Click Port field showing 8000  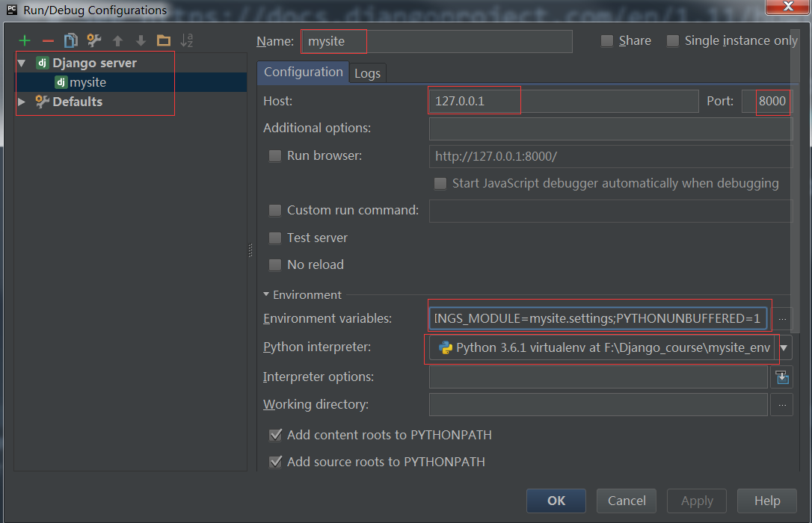[x=767, y=102]
